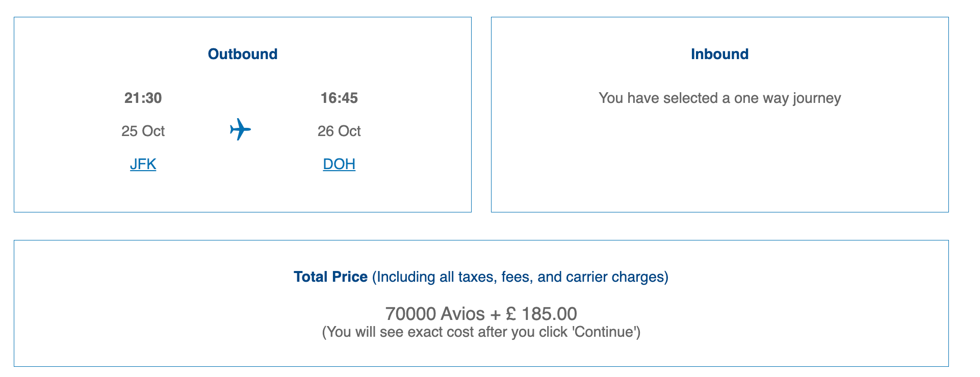Viewport: 980px width, 377px height.
Task: Click the Outbound section heading
Action: click(x=243, y=54)
